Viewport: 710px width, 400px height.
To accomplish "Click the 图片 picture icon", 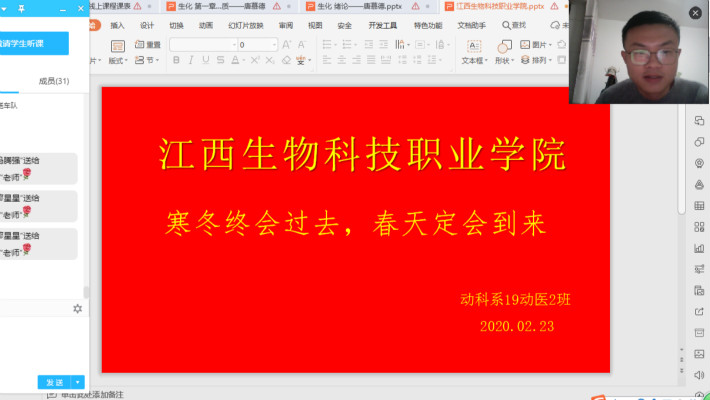I will (537, 45).
